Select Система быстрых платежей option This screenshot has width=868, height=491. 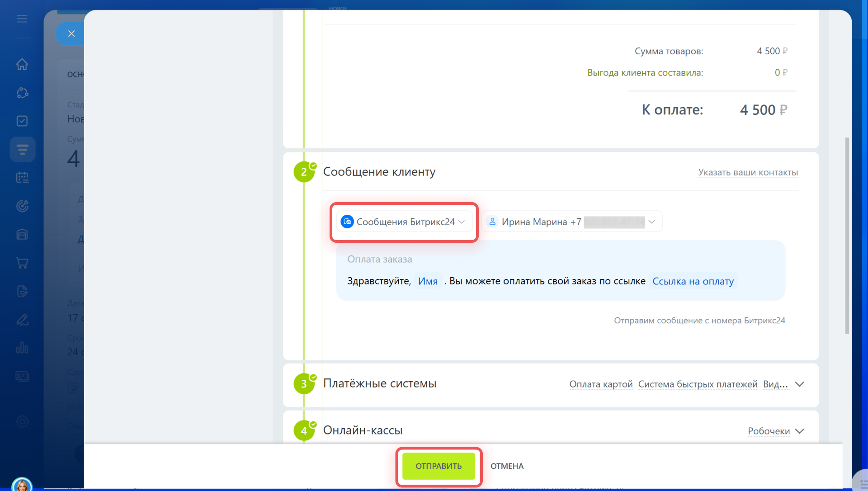(x=698, y=384)
